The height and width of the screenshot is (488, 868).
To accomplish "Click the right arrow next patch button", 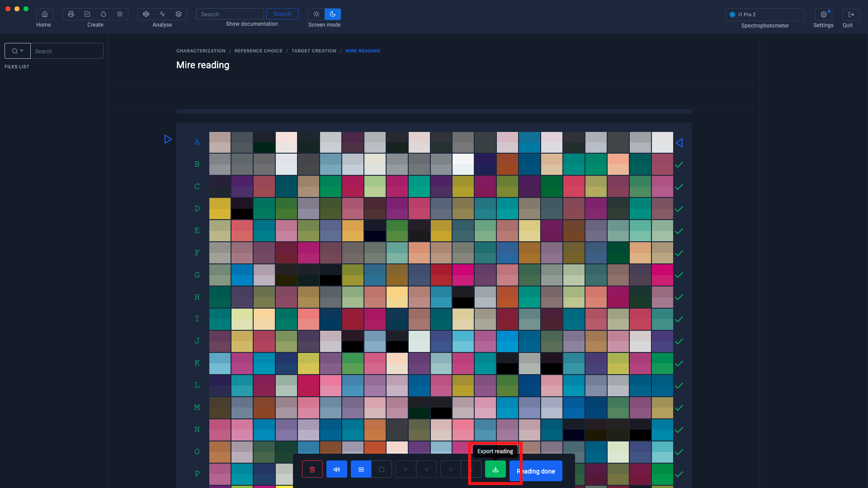I will point(426,469).
